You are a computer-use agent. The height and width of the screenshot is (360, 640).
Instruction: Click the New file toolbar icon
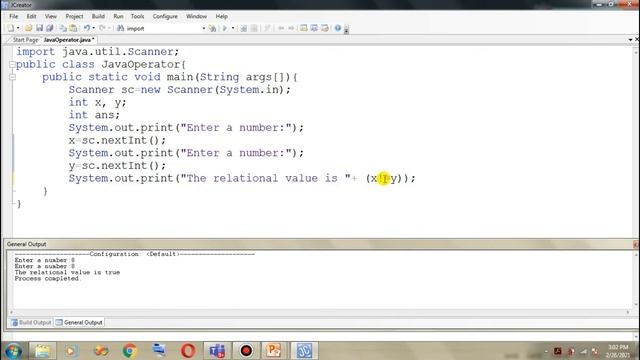(11, 28)
